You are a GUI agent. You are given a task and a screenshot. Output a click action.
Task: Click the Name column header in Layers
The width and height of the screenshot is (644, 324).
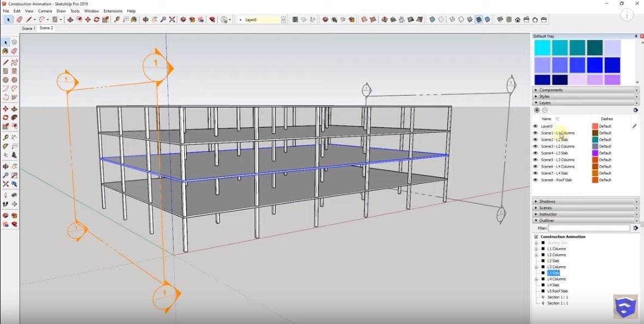coord(546,119)
